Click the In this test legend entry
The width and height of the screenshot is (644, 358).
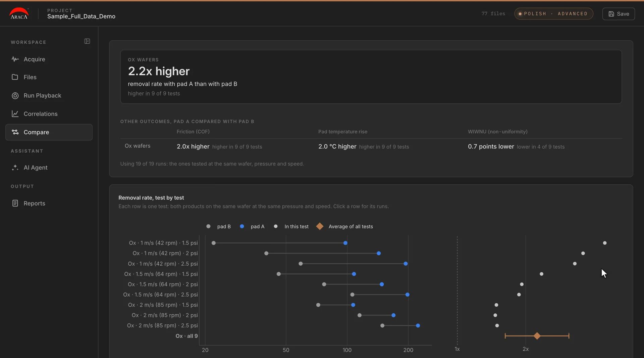point(291,226)
